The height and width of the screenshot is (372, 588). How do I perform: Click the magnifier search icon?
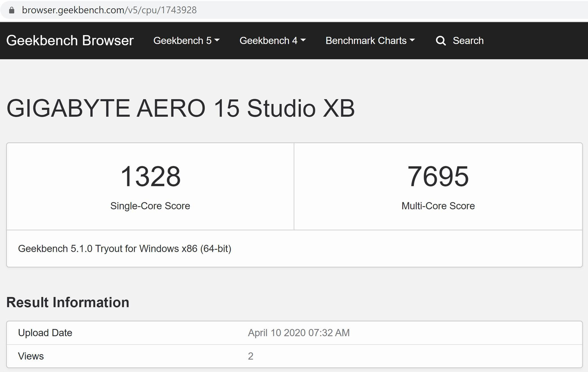coord(440,41)
